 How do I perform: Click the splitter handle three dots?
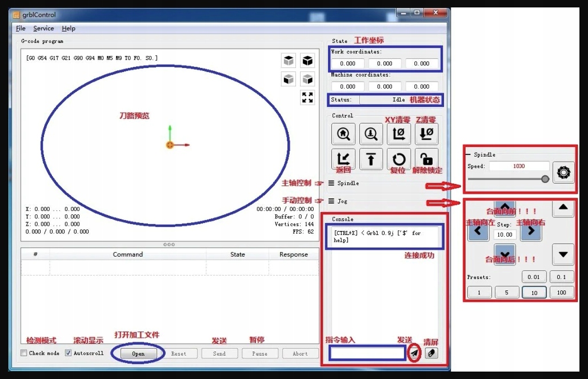tap(169, 244)
